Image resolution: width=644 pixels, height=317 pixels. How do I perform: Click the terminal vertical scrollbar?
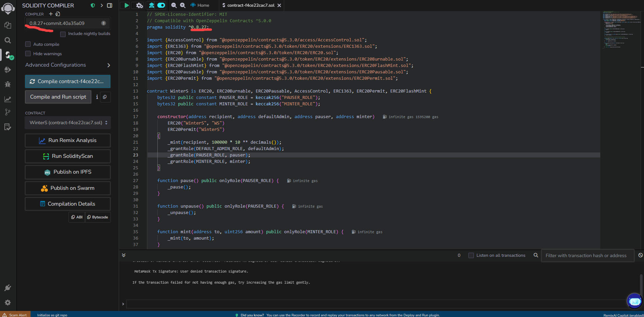(642, 285)
